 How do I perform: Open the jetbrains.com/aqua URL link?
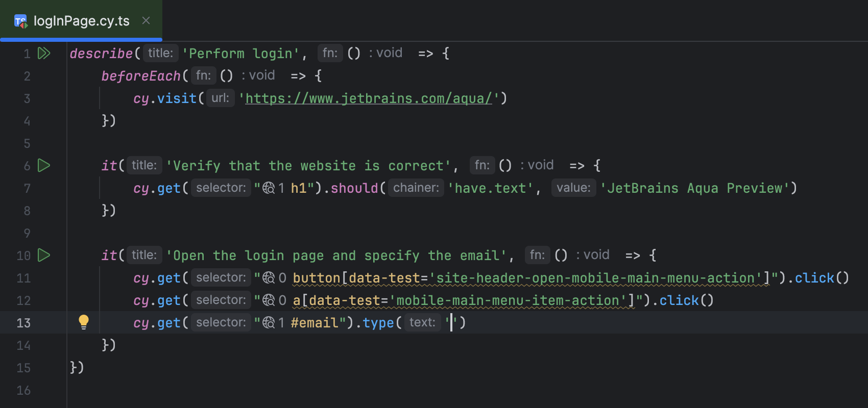(369, 98)
